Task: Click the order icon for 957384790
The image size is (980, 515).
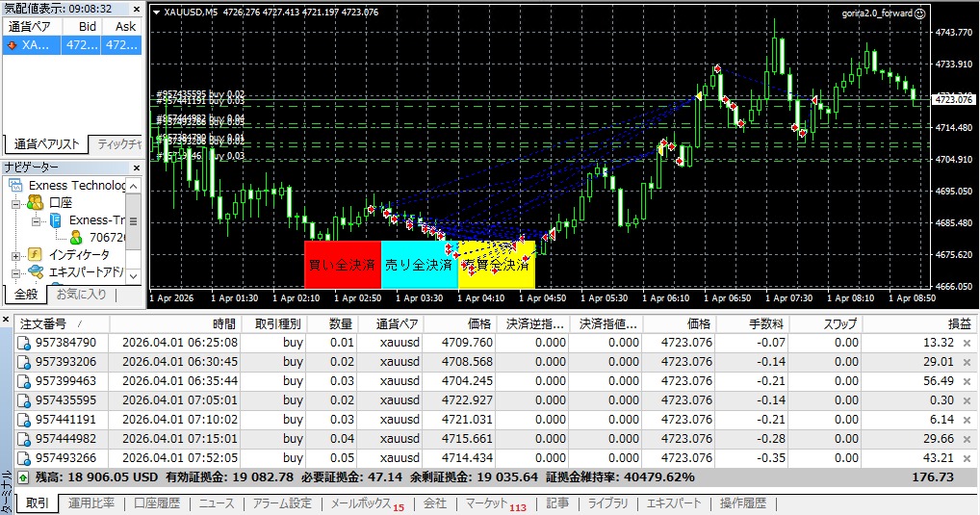Action: click(24, 343)
